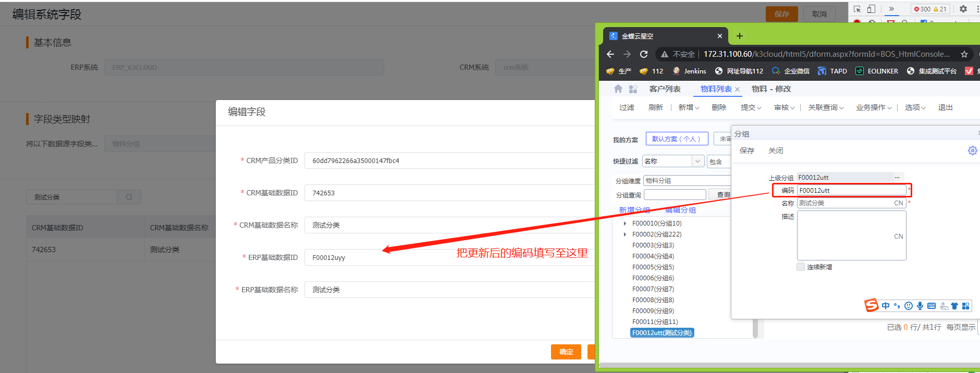Open the 名称 quick filter dropdown

698,161
